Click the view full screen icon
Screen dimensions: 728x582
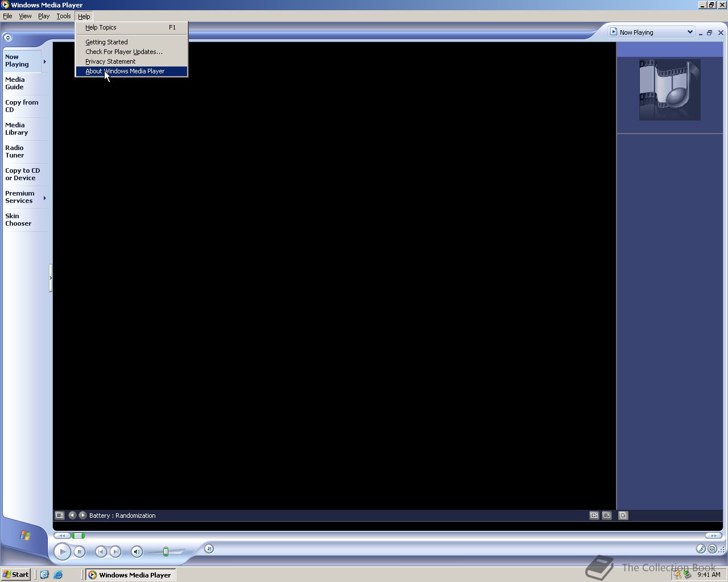tap(607, 515)
